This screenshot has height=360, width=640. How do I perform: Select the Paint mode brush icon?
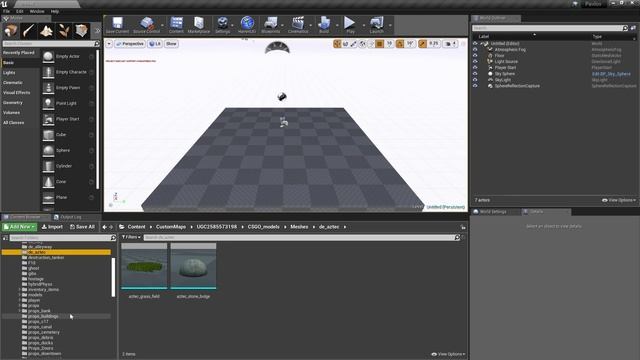[29, 31]
